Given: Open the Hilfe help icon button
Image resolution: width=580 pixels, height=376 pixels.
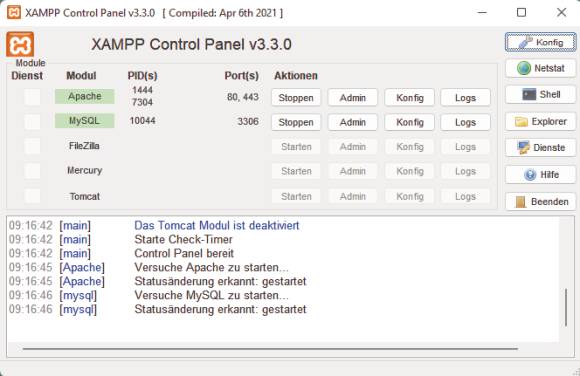Looking at the screenshot, I should (540, 174).
